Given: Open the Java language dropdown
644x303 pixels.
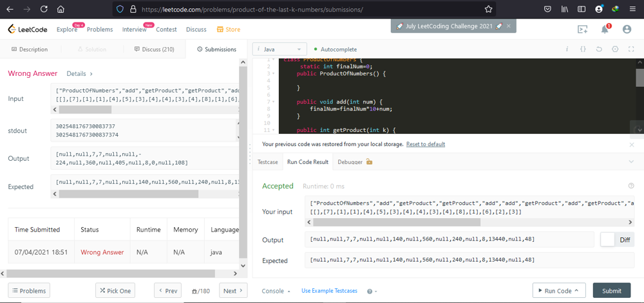Looking at the screenshot, I should [x=279, y=49].
